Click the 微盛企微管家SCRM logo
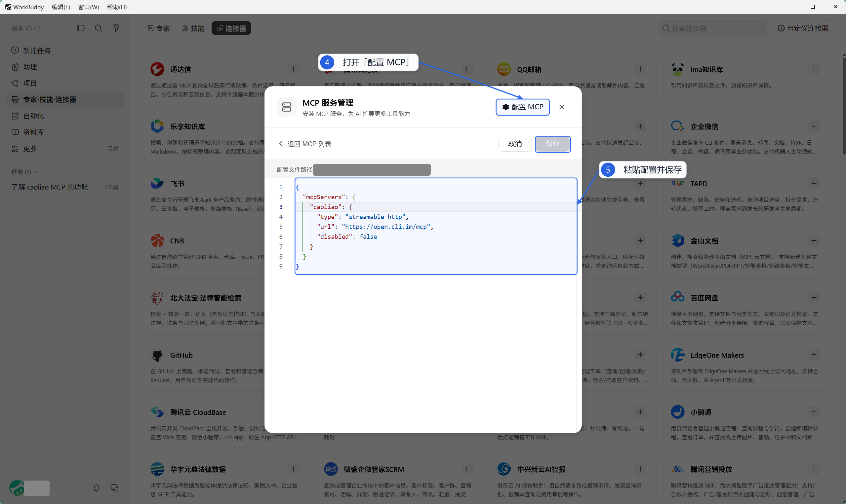Image resolution: width=846 pixels, height=504 pixels. click(x=331, y=469)
